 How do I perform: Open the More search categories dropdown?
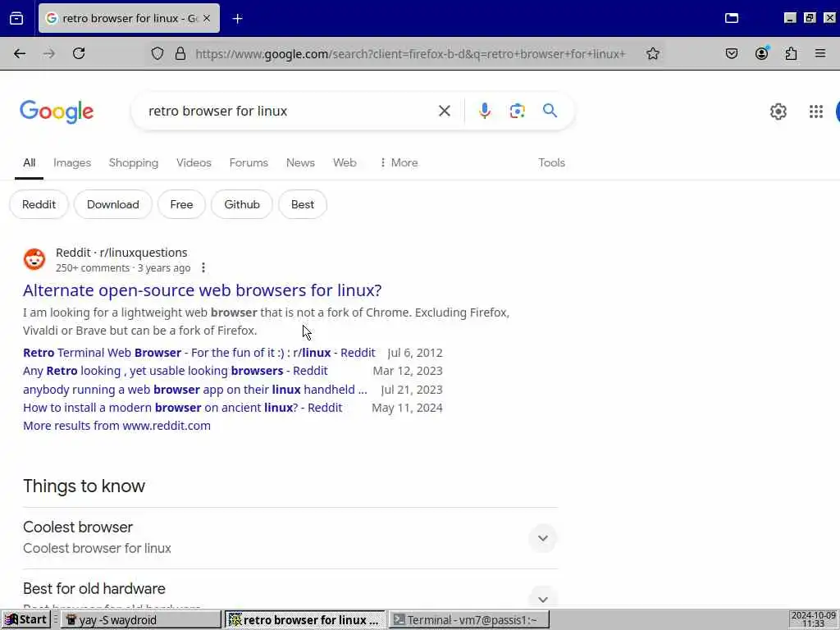click(399, 163)
